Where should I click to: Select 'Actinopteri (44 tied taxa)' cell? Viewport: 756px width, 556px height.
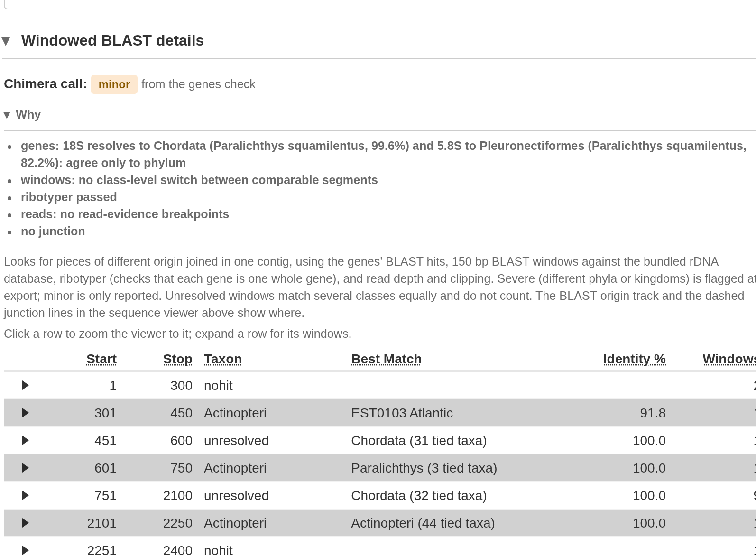tap(423, 523)
